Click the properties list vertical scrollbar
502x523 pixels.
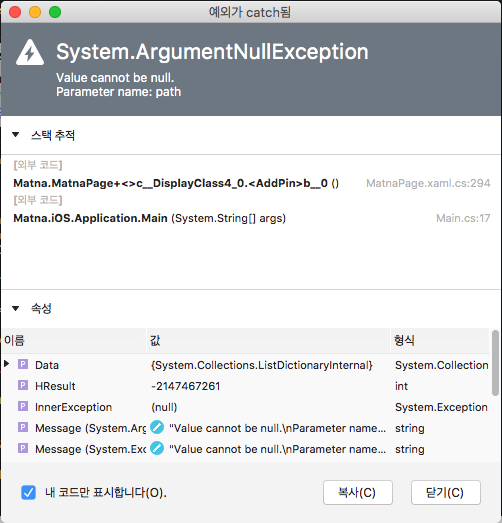[x=495, y=363]
